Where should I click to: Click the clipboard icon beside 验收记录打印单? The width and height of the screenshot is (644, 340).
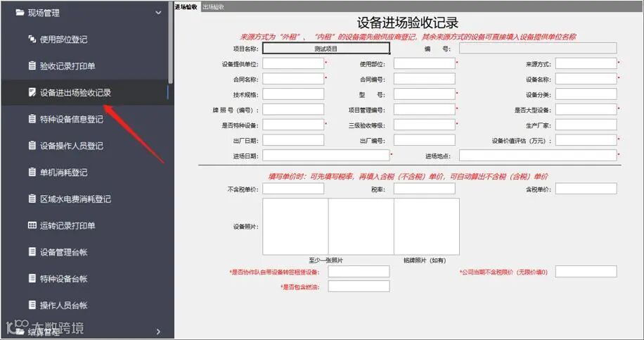[x=32, y=65]
